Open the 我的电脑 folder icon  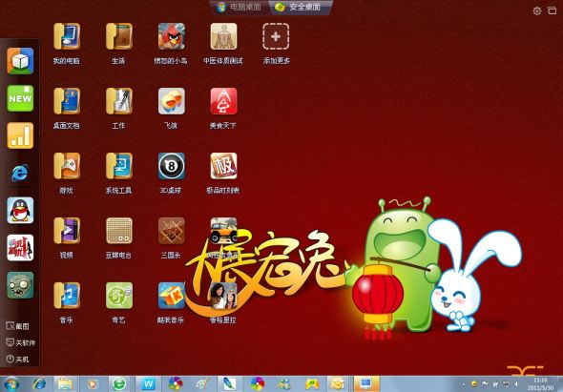[67, 36]
